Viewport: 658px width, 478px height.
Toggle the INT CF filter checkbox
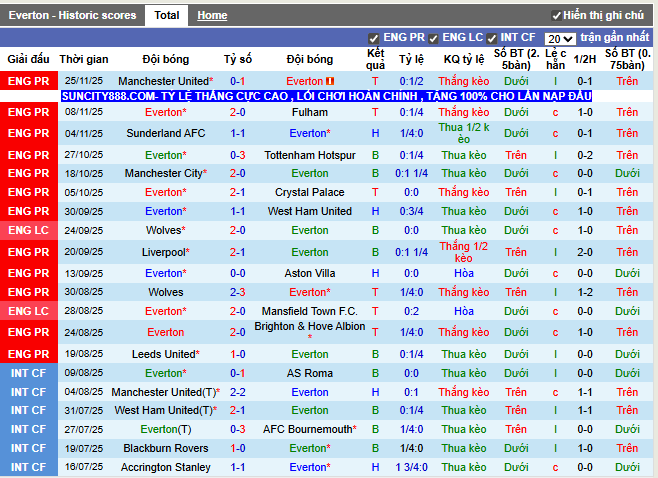point(492,38)
